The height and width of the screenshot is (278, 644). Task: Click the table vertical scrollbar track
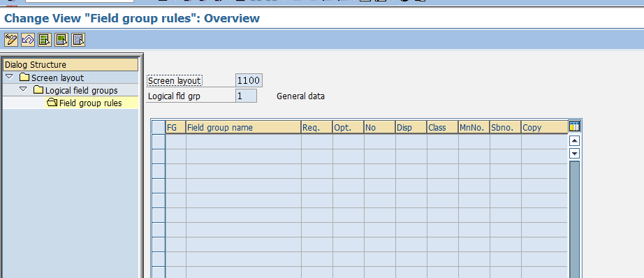[x=574, y=219]
